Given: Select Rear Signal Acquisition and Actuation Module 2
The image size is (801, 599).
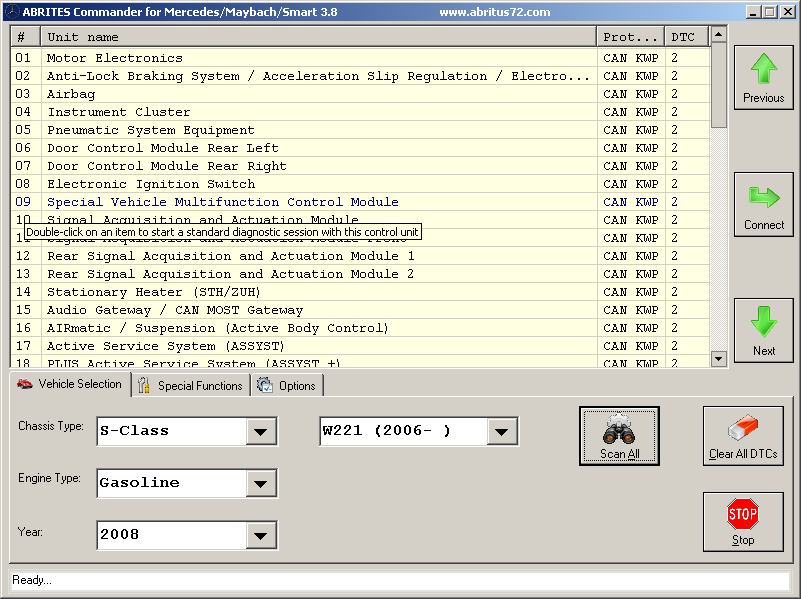Looking at the screenshot, I should 360,274.
